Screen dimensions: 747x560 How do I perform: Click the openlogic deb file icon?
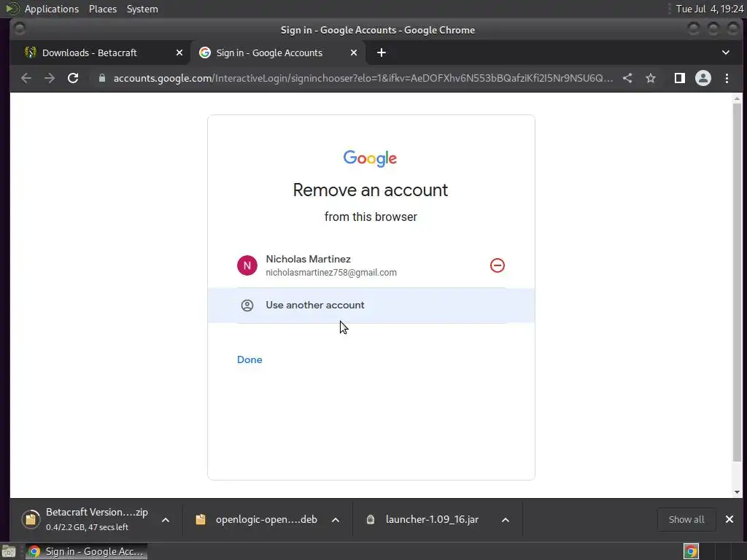(x=201, y=519)
